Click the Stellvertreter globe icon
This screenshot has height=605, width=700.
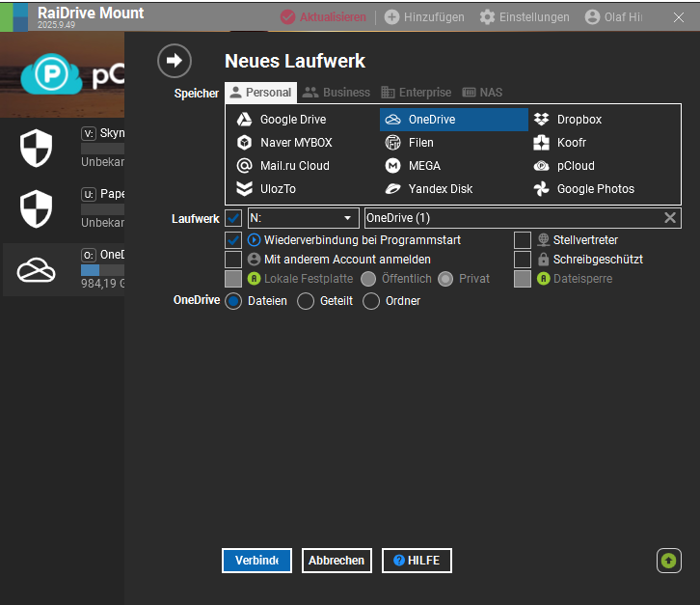[x=543, y=240]
